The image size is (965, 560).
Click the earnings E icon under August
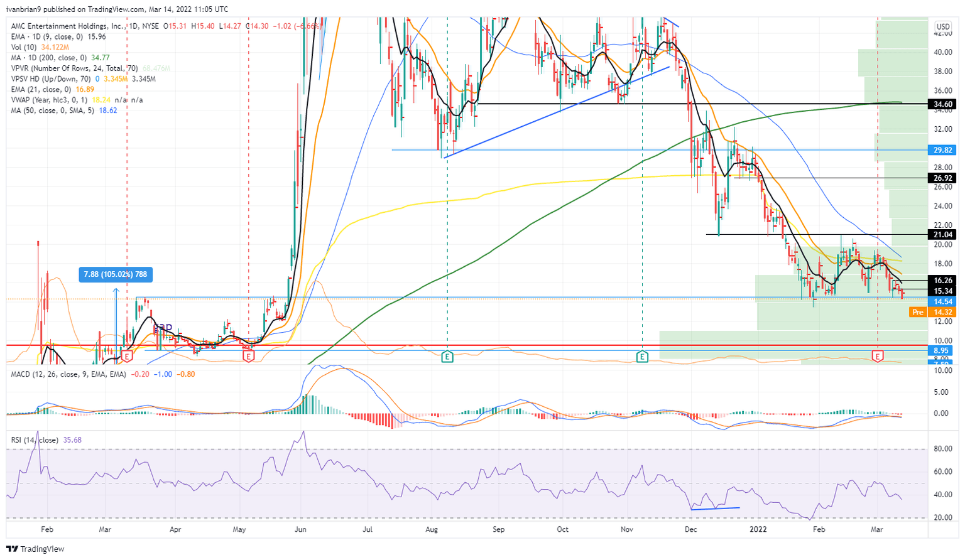pyautogui.click(x=447, y=356)
